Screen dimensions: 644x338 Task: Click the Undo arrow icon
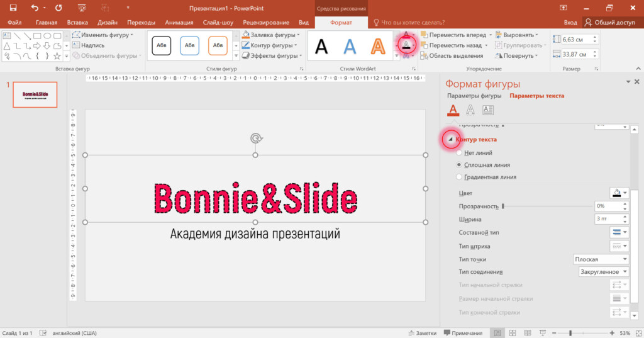pos(35,8)
